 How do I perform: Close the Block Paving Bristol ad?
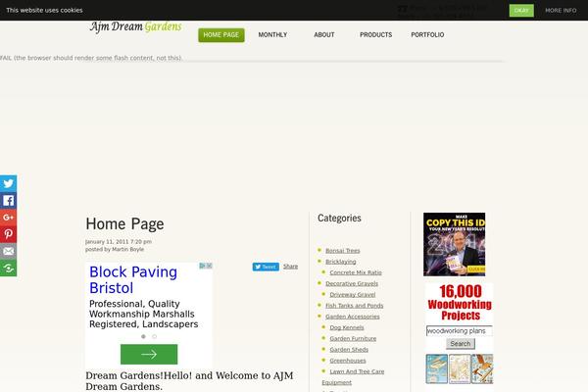210,266
